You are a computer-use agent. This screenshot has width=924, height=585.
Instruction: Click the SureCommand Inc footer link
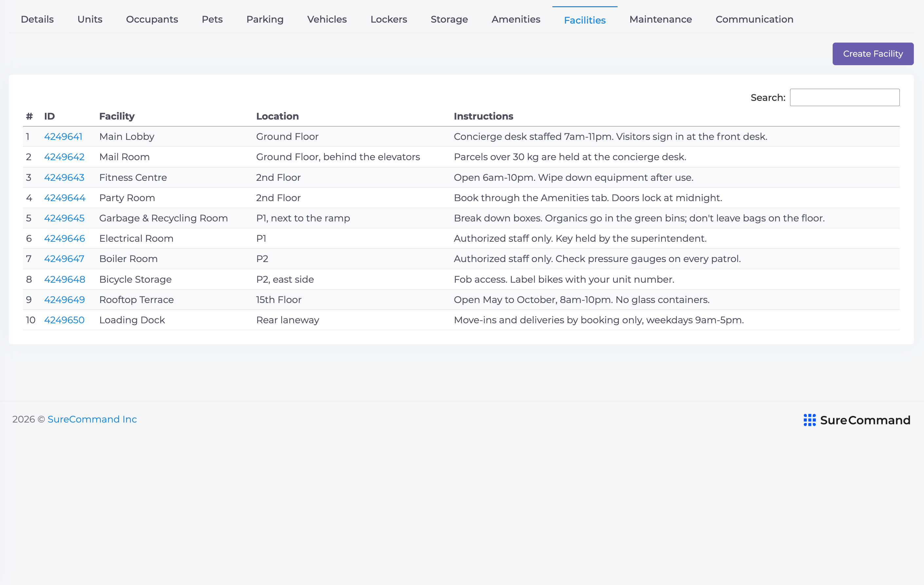coord(92,419)
